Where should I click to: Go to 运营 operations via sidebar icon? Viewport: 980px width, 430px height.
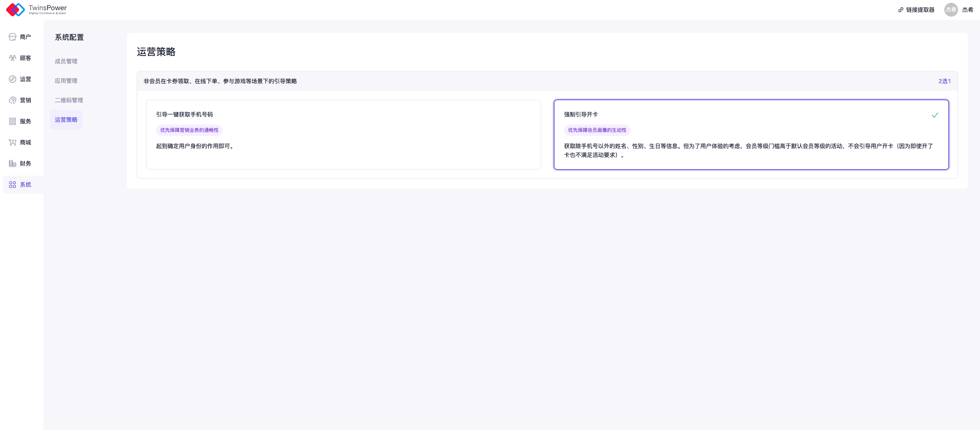click(13, 79)
